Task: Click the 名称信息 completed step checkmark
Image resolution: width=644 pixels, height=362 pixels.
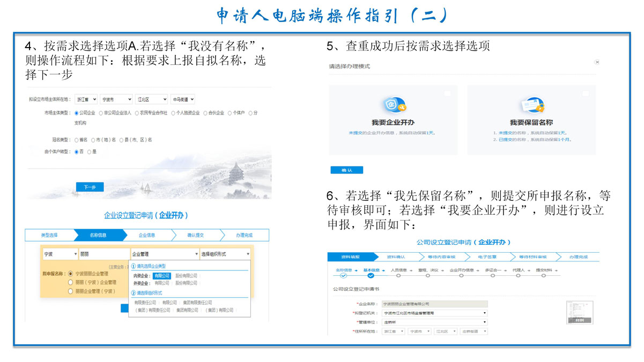Action: (343, 276)
